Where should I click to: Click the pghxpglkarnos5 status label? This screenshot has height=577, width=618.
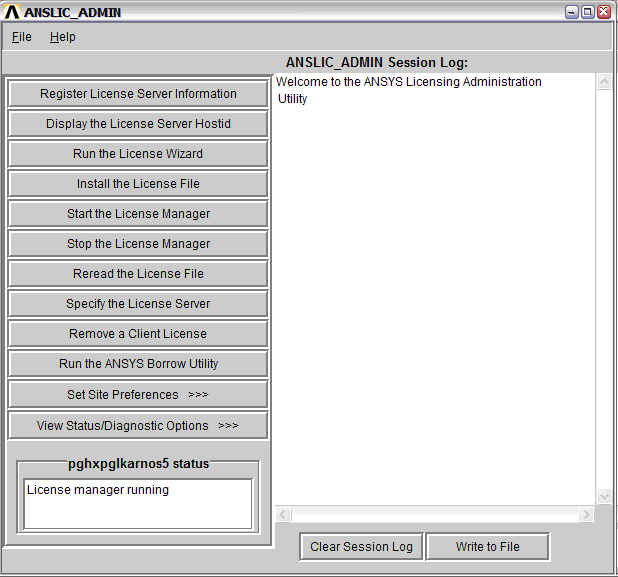138,463
